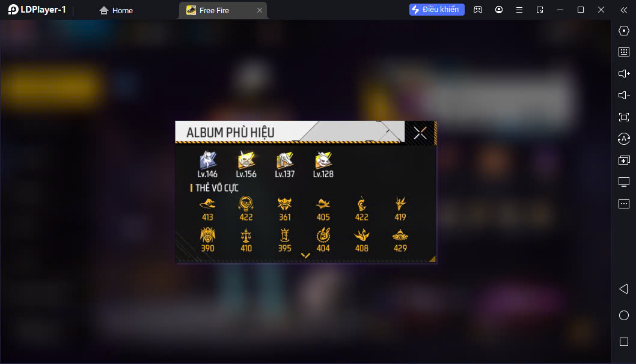Image resolution: width=636 pixels, height=364 pixels.
Task: Open the keyboard mapping settings
Action: [x=624, y=52]
